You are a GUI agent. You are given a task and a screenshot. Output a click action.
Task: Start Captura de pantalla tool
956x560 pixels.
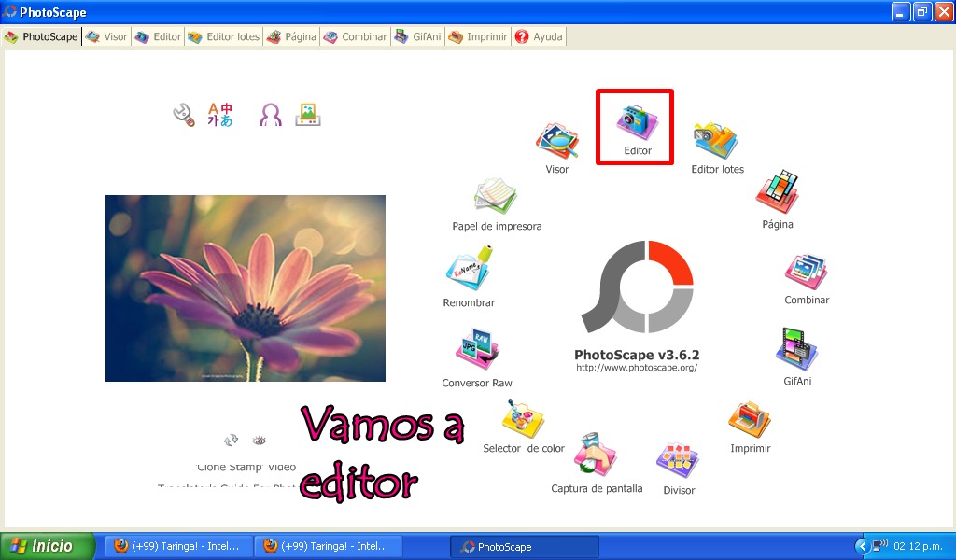[x=597, y=463]
